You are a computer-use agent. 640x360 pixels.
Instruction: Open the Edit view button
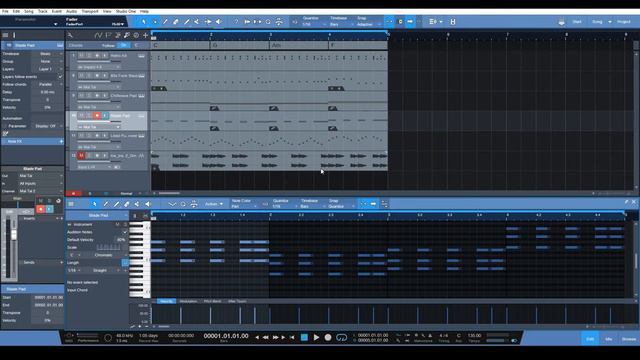coord(590,339)
